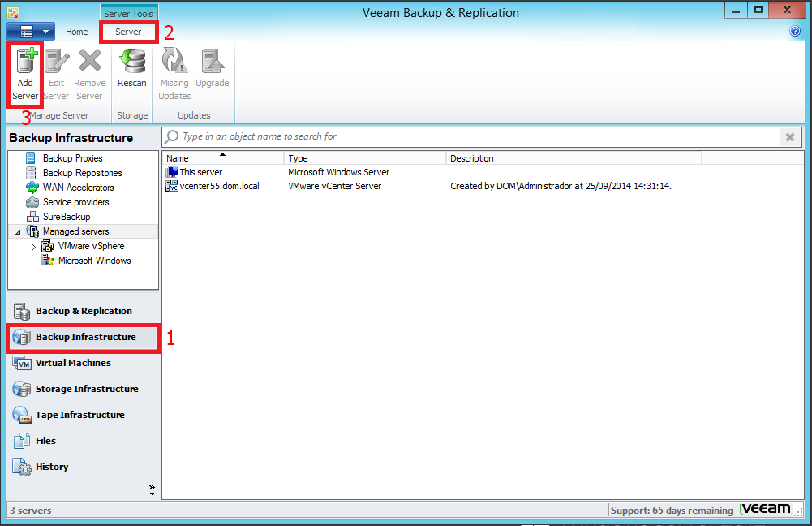Viewport: 812px width, 526px height.
Task: Sort list by Description column header
Action: coord(574,158)
